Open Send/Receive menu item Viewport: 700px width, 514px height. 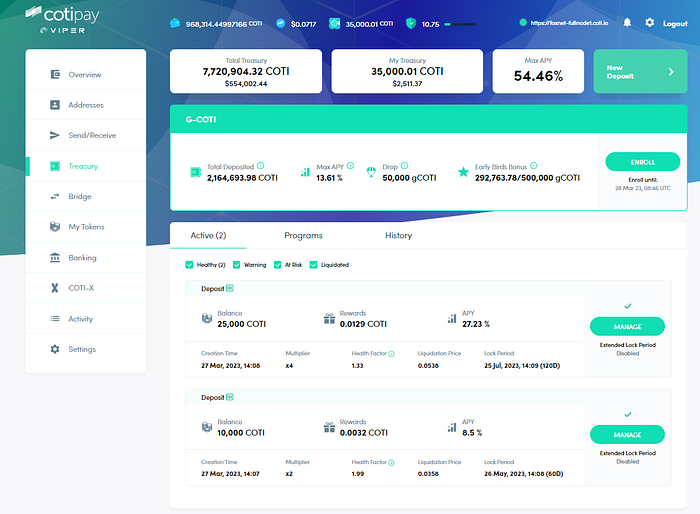86,135
